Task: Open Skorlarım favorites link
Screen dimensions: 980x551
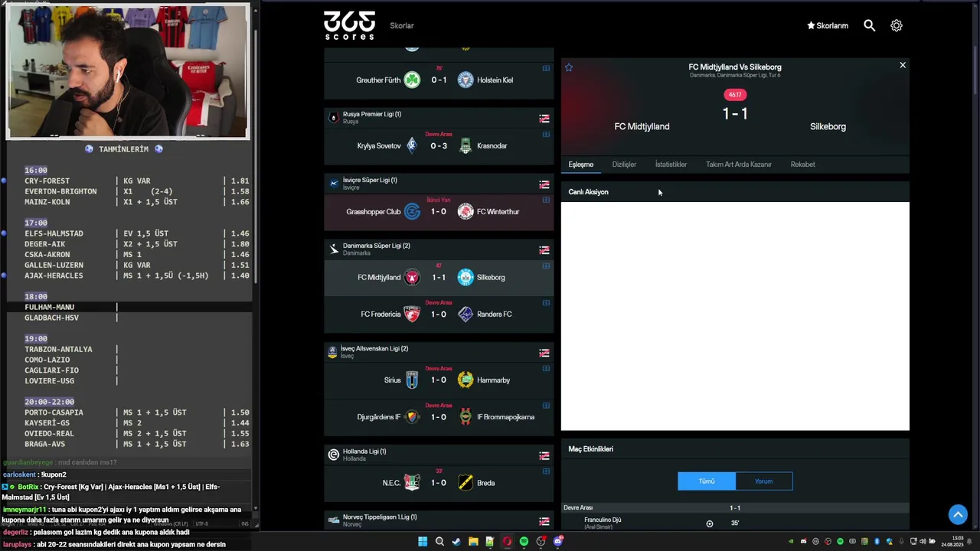Action: point(828,25)
